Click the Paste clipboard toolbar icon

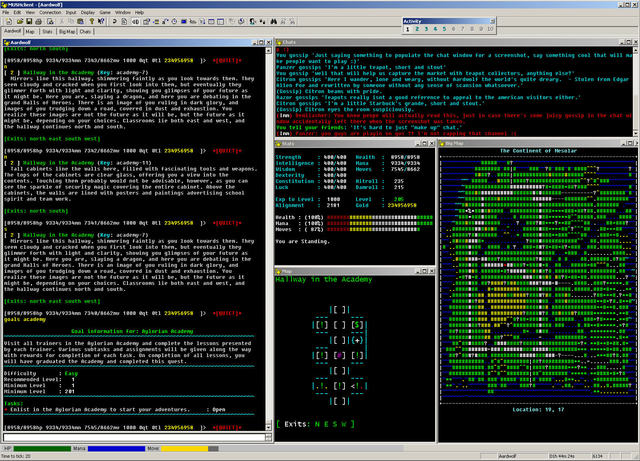pos(80,21)
